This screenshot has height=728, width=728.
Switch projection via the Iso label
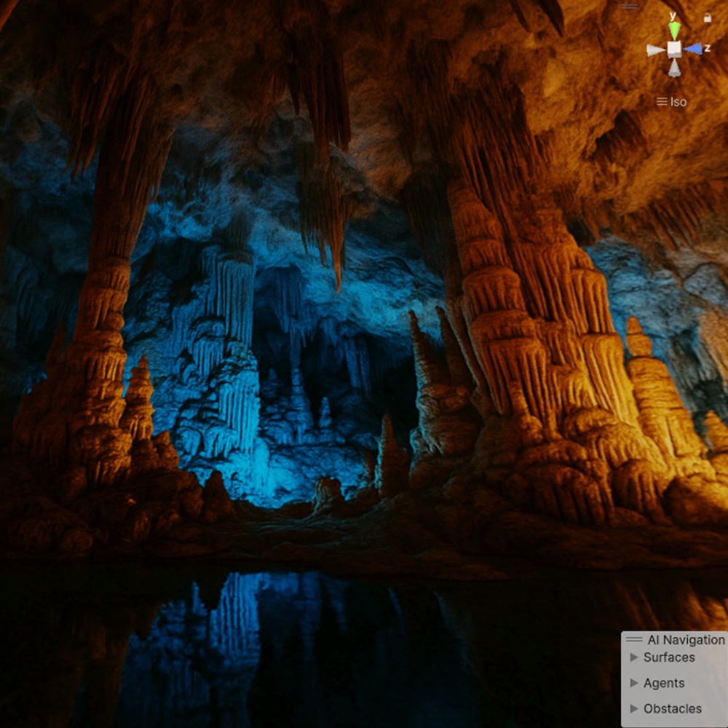[671, 102]
